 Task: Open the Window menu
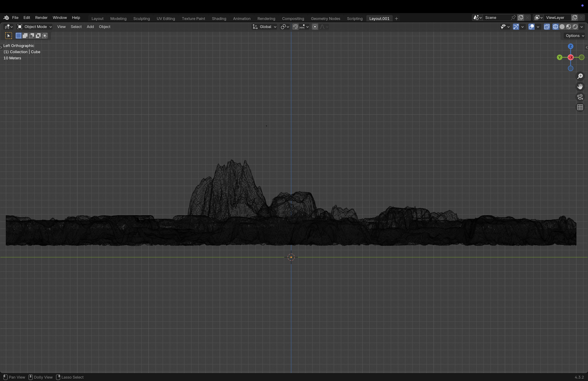click(x=60, y=18)
